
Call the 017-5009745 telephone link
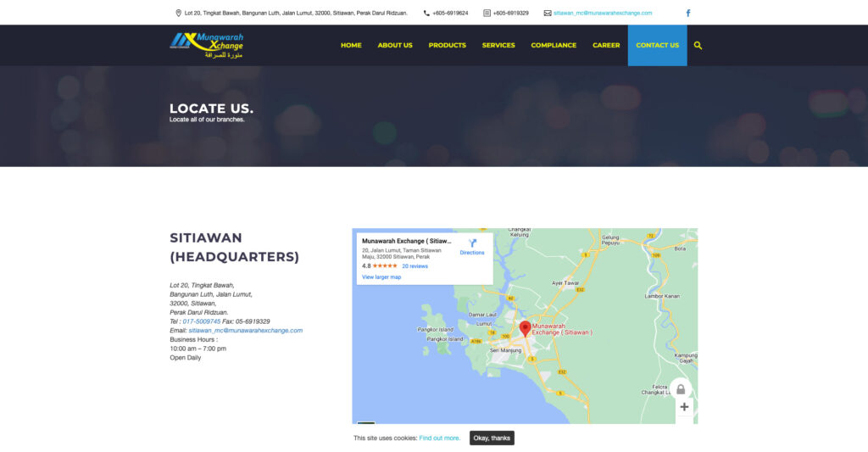tap(202, 321)
